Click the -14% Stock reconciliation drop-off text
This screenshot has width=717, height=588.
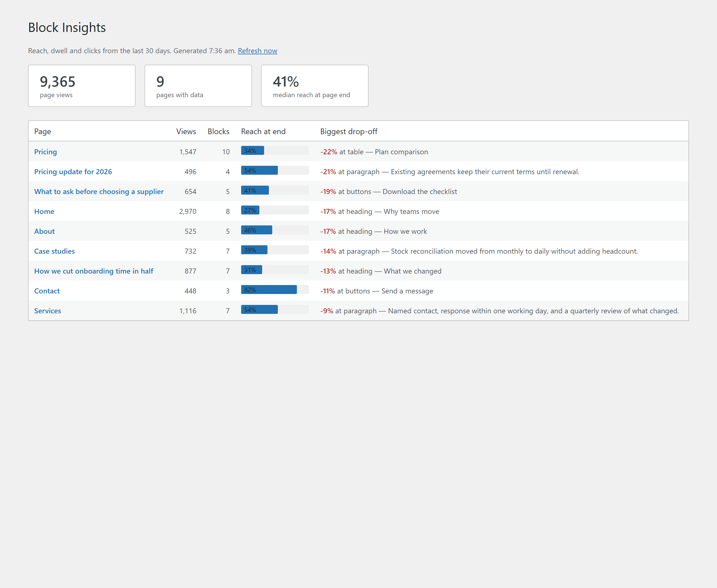[479, 251]
